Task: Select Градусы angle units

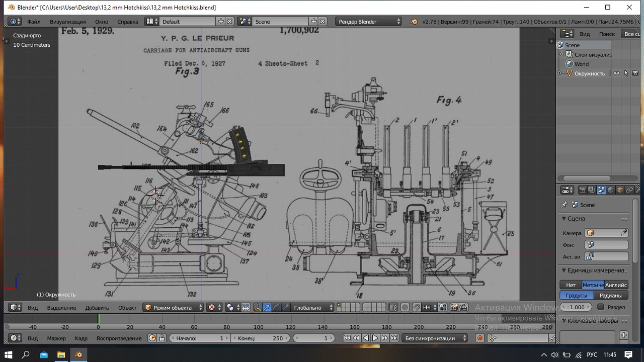Action: tap(577, 295)
